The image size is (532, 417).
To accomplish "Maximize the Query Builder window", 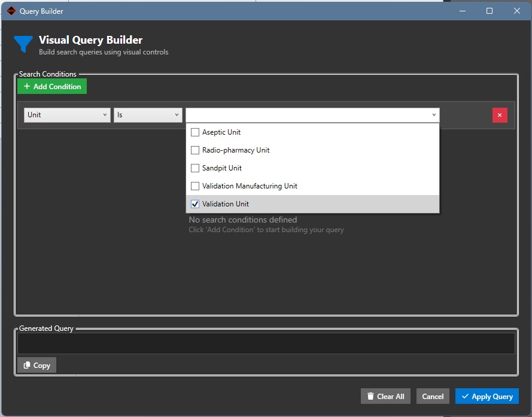I will pyautogui.click(x=490, y=11).
